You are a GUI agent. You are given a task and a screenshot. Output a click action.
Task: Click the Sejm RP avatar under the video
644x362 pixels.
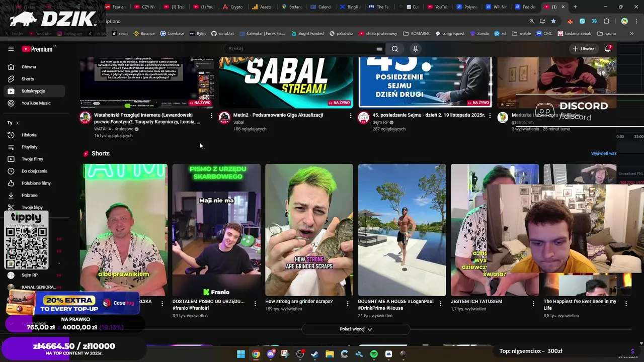[x=363, y=118]
